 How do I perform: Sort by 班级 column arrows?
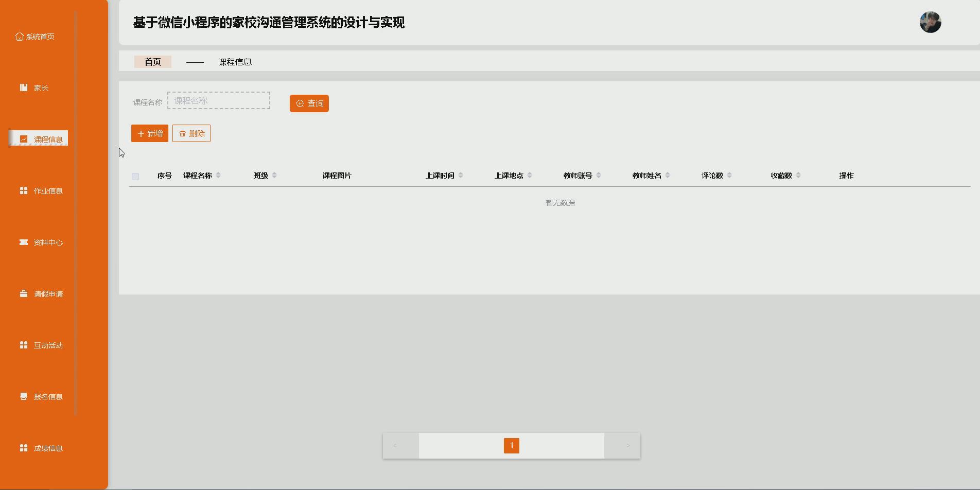274,176
